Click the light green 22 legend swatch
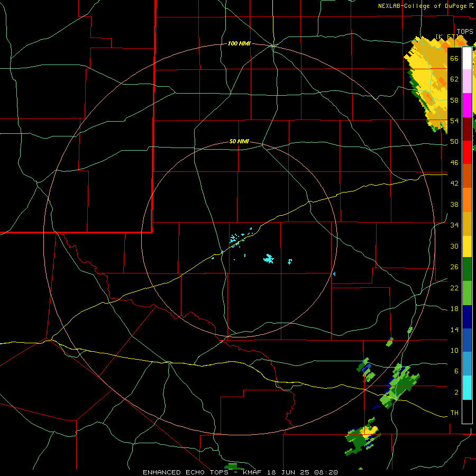This screenshot has height=476, width=476. coord(467,293)
